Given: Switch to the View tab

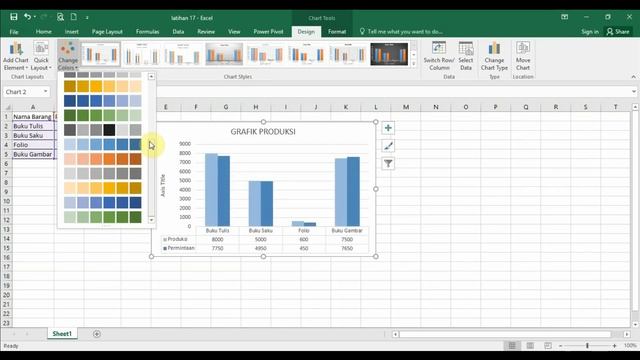Looking at the screenshot, I should (x=234, y=31).
